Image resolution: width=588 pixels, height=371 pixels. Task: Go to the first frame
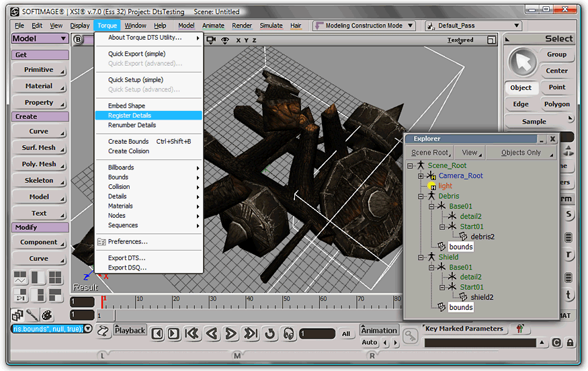pyautogui.click(x=193, y=333)
